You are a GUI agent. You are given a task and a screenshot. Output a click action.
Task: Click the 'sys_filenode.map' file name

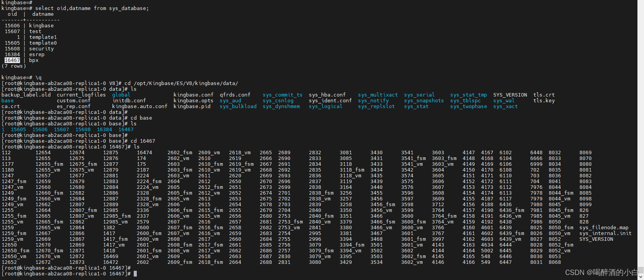[x=604, y=228]
